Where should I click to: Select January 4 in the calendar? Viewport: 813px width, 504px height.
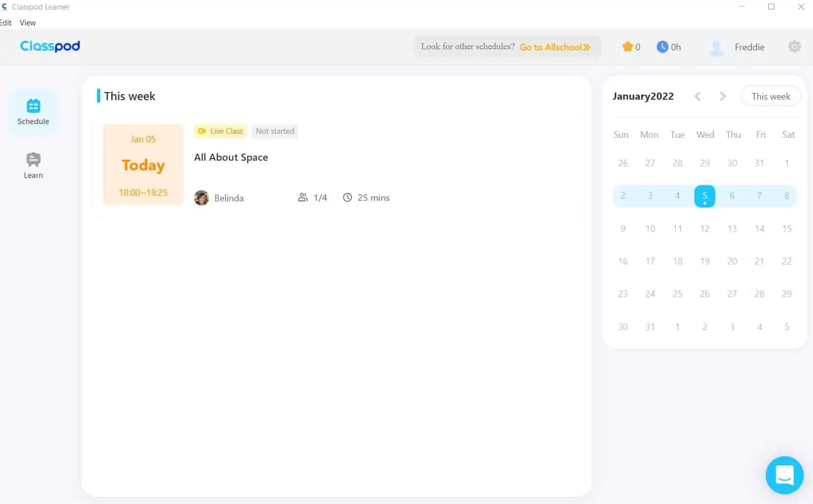click(x=677, y=196)
